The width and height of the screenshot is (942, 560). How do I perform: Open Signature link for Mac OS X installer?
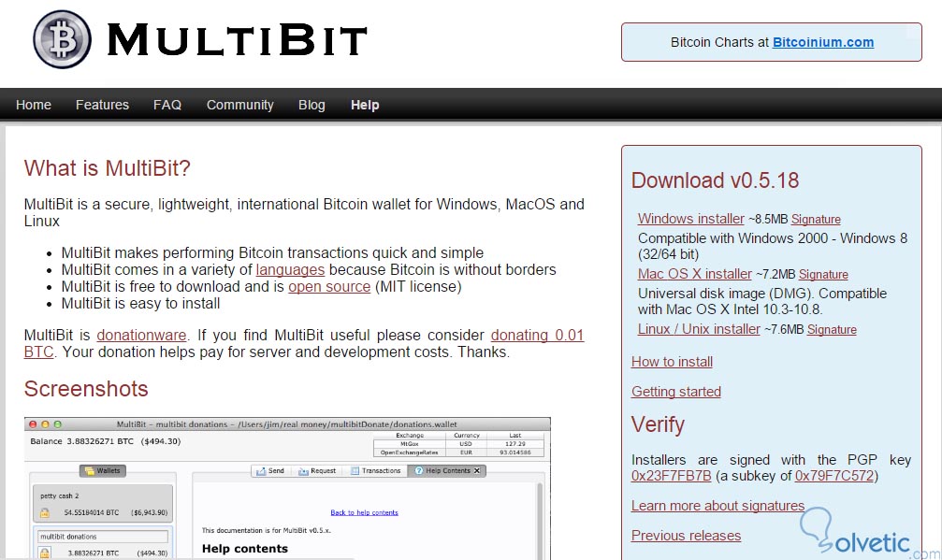point(823,275)
